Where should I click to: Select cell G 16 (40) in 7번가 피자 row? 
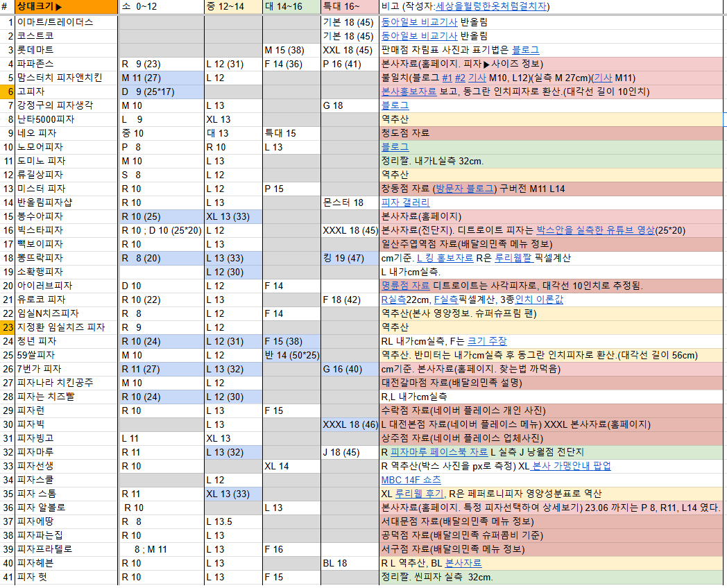click(350, 370)
